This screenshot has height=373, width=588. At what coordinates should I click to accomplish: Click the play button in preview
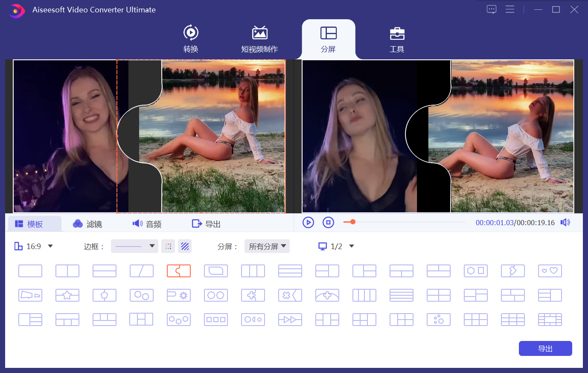pos(308,223)
